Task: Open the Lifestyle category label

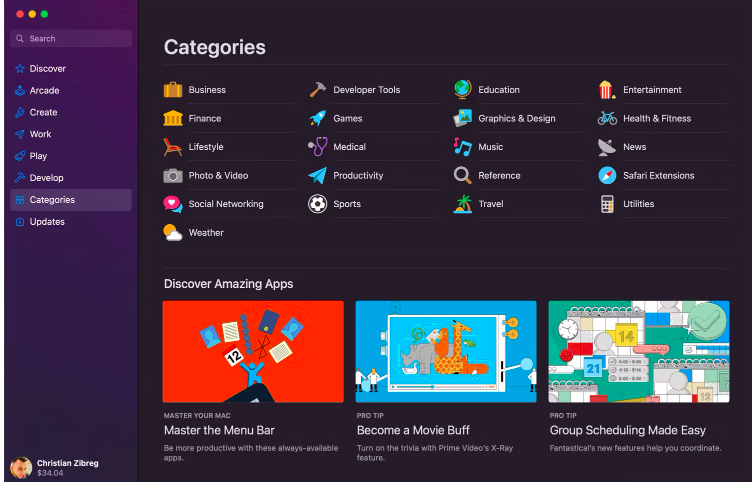Action: pos(206,147)
